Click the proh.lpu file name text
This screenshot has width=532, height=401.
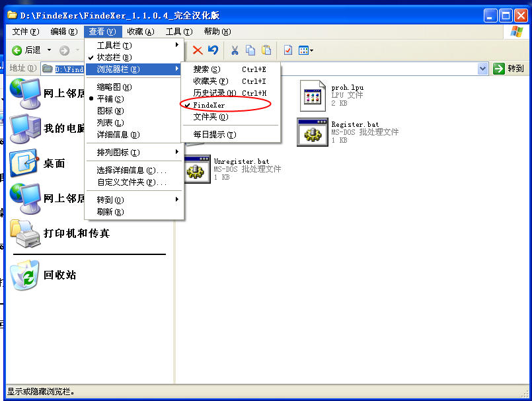point(348,87)
